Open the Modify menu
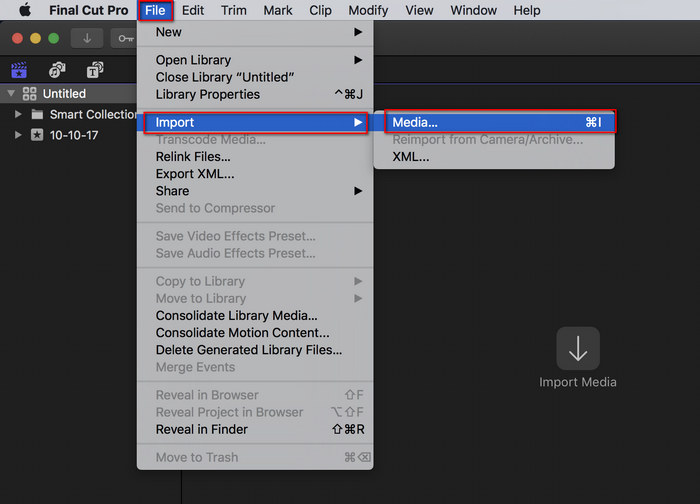The width and height of the screenshot is (700, 504). point(368,10)
